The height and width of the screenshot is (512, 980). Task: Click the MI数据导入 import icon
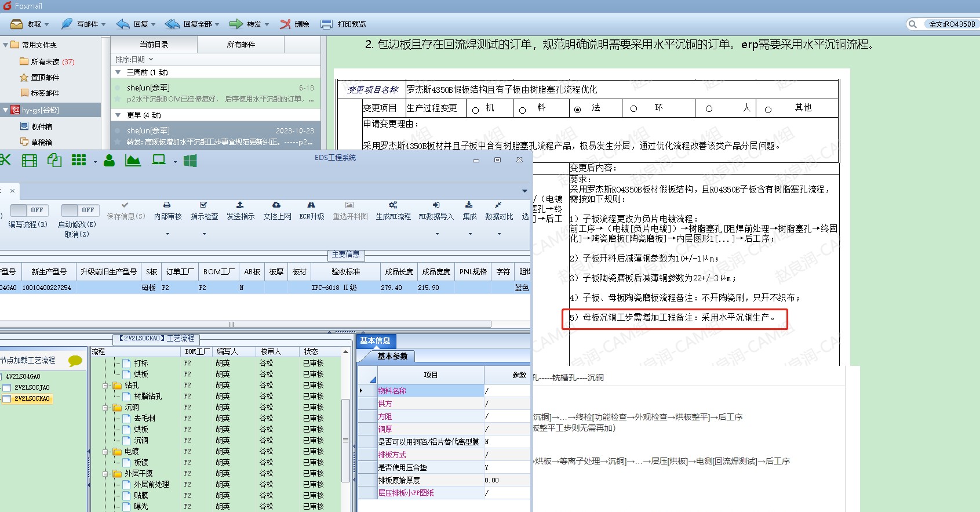click(x=436, y=205)
